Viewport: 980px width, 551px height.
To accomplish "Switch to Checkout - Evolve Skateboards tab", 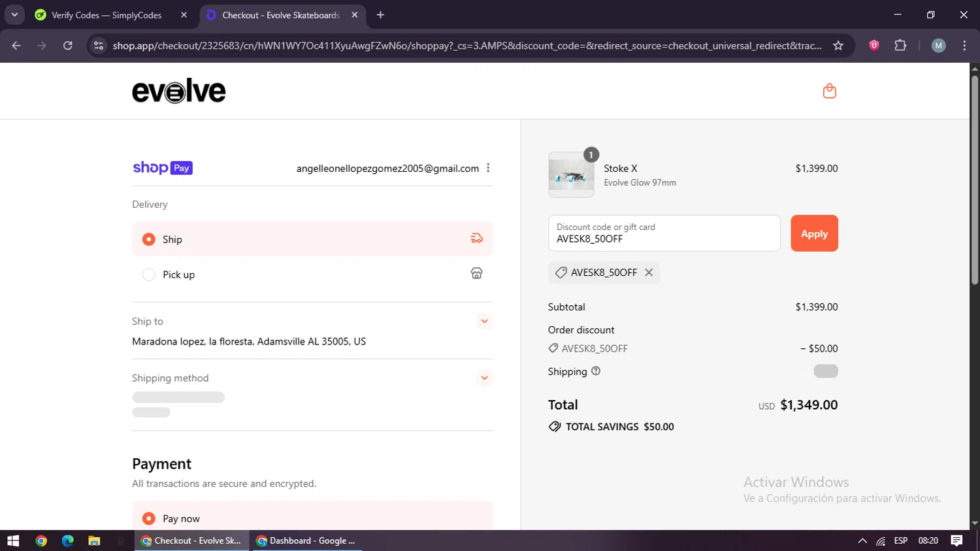I will click(x=282, y=15).
